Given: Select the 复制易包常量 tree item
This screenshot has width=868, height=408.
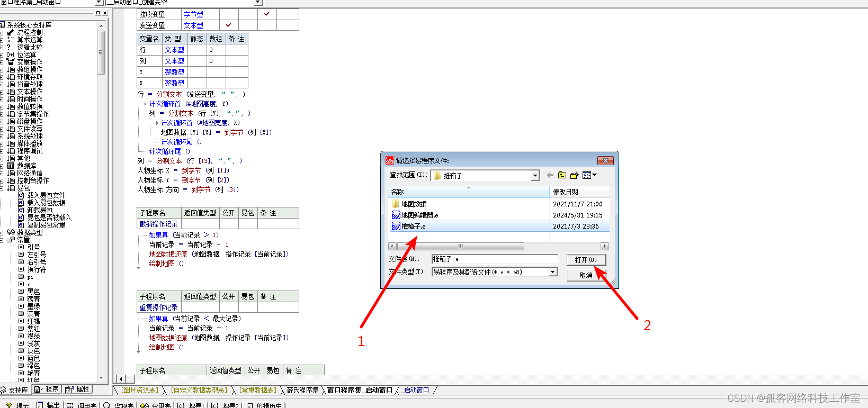Looking at the screenshot, I should pos(46,225).
